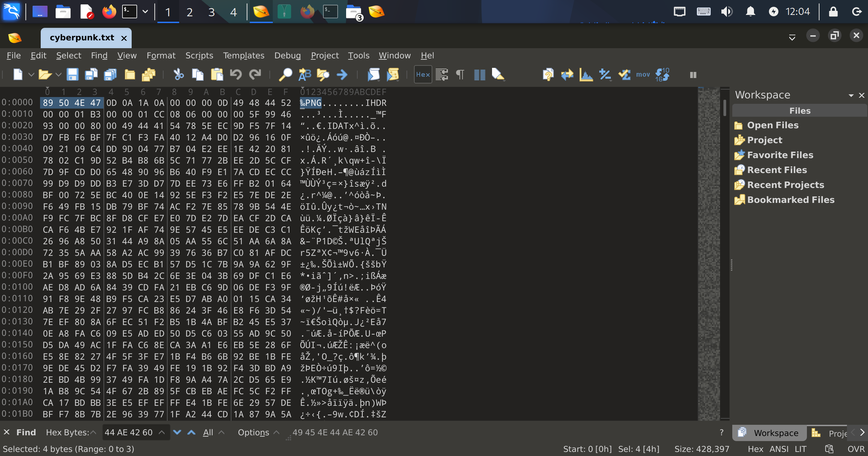Click the Goto arrow icon

tap(342, 74)
